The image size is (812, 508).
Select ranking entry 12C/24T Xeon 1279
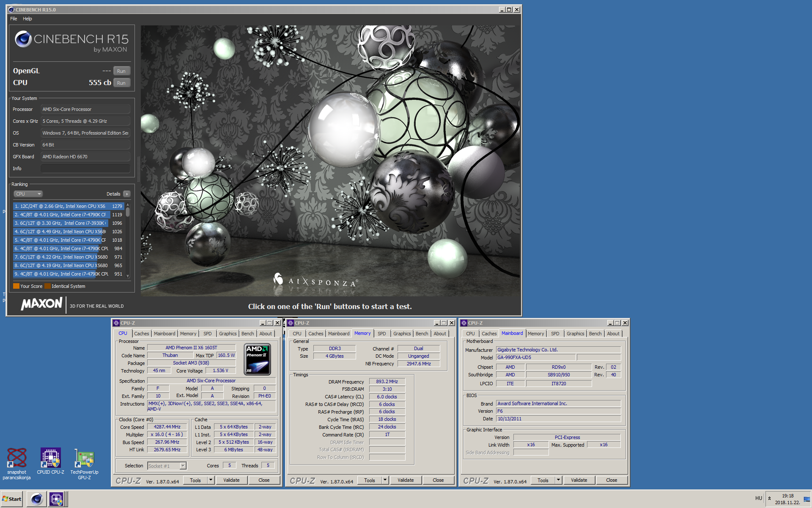pyautogui.click(x=69, y=206)
